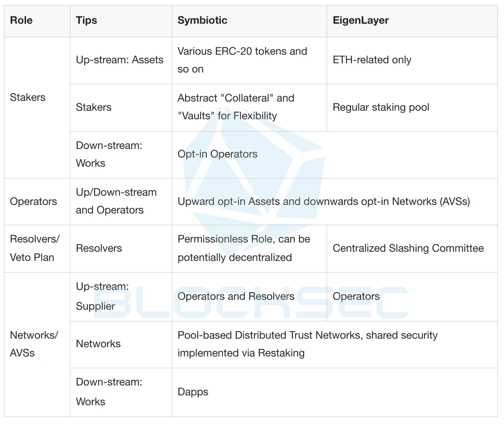Click the "Regular staking pool" cell
Viewport: 504px width, 424px height.
pyautogui.click(x=381, y=108)
